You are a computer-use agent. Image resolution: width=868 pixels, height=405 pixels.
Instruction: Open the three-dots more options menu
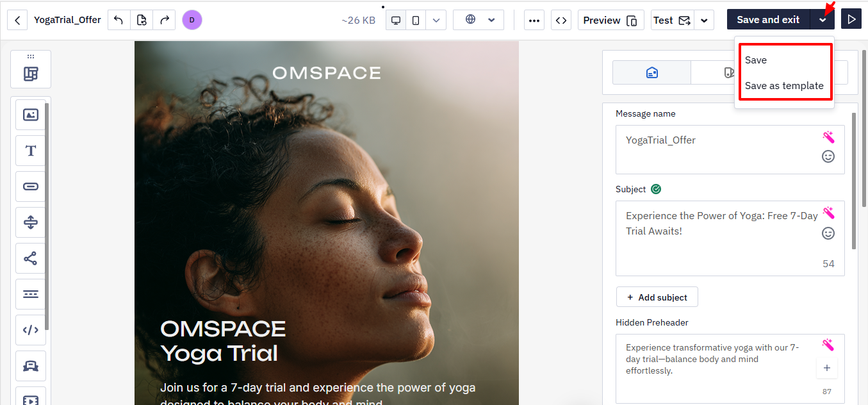(x=534, y=20)
